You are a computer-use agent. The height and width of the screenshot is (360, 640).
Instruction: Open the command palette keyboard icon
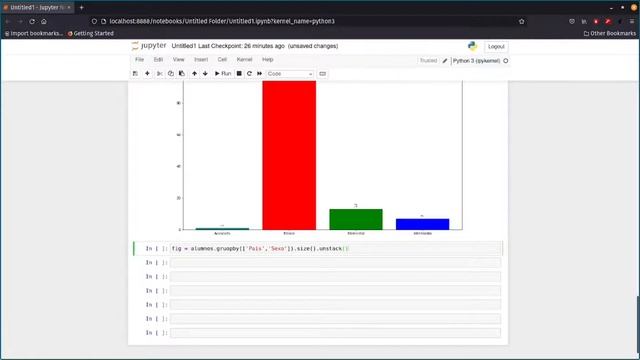tap(322, 74)
